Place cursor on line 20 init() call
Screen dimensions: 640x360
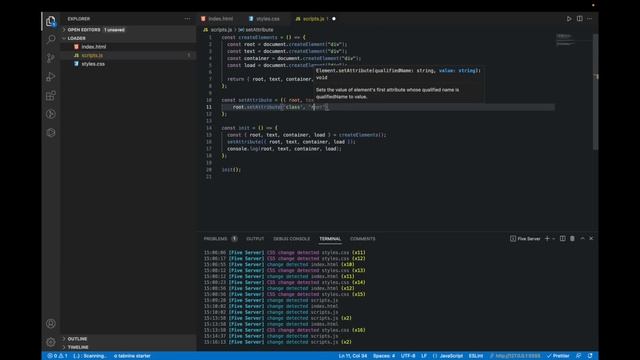231,170
